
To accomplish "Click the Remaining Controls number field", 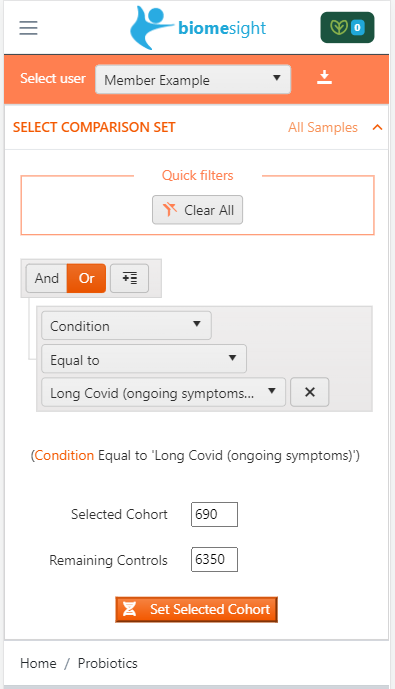I will [214, 559].
